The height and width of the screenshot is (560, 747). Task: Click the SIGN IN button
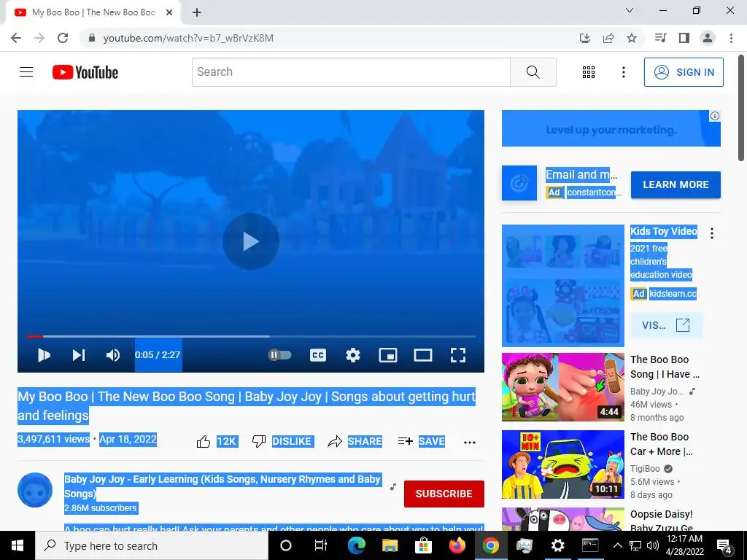(x=684, y=72)
